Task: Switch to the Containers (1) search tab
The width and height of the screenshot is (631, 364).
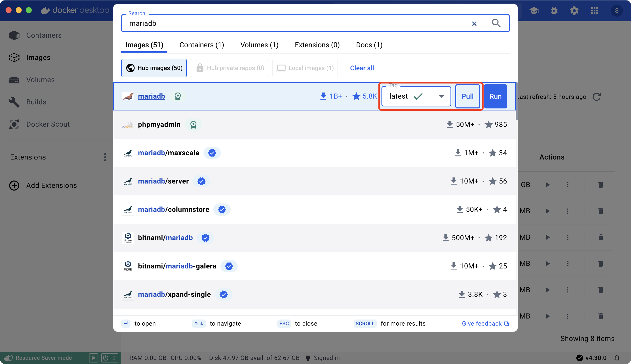Action: pyautogui.click(x=202, y=45)
